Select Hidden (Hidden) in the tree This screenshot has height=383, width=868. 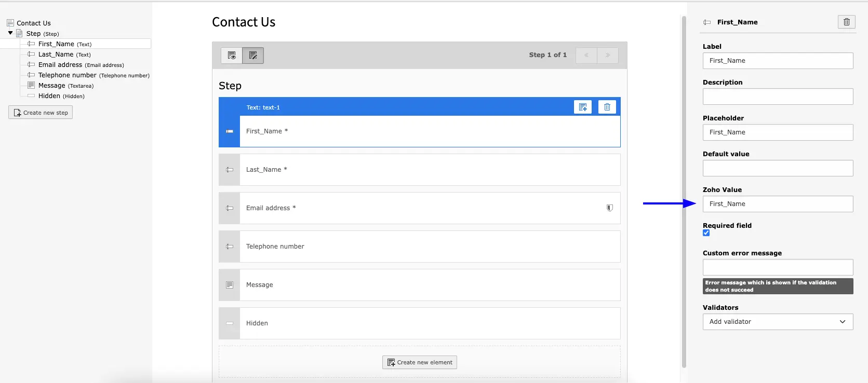(61, 96)
